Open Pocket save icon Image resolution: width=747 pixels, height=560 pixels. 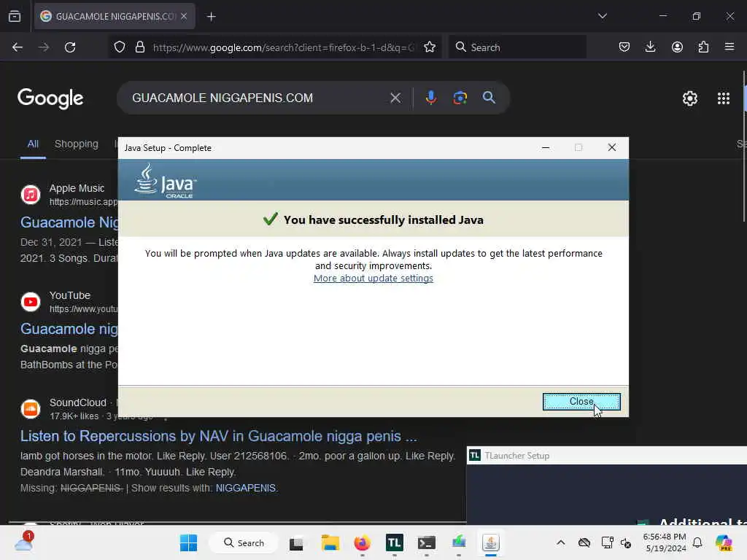click(x=624, y=47)
